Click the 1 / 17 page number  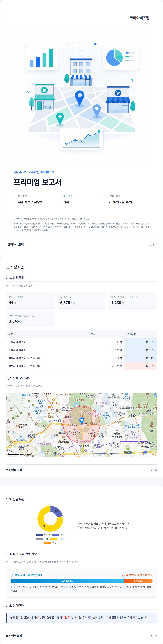tap(152, 245)
